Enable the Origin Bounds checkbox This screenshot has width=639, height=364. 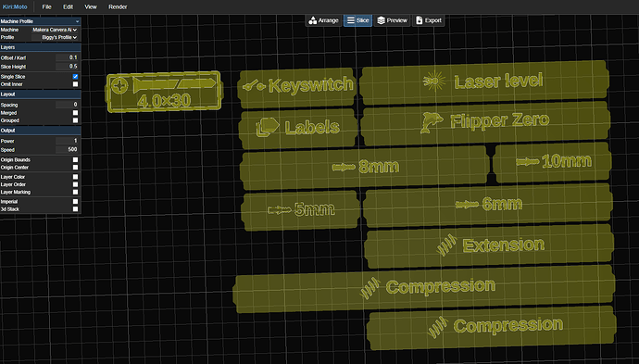[75, 160]
